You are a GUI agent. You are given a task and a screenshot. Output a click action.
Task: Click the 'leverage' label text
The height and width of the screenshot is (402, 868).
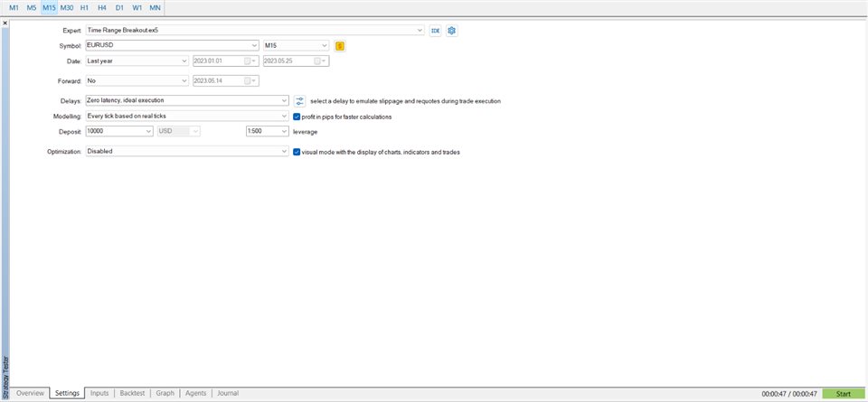tap(305, 132)
